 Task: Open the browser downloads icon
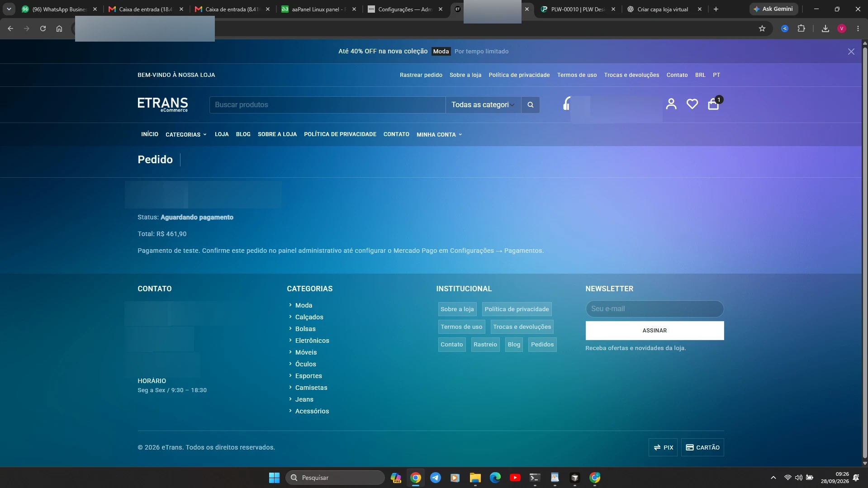coord(825,28)
